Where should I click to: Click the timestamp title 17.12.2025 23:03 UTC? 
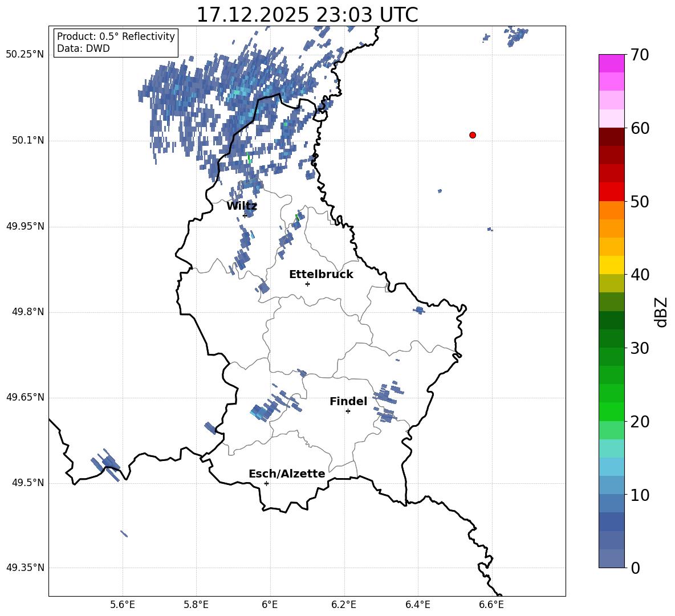point(307,15)
